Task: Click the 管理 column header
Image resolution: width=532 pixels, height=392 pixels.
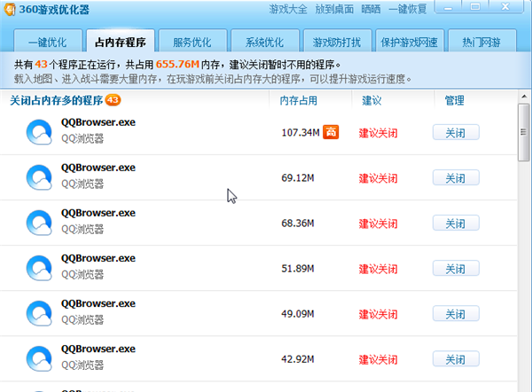Action: click(x=455, y=100)
